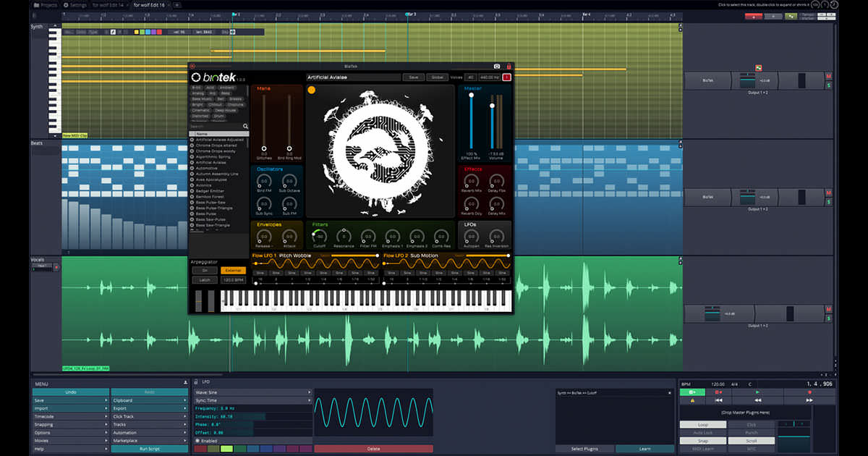Click the Run Script button

[x=149, y=449]
